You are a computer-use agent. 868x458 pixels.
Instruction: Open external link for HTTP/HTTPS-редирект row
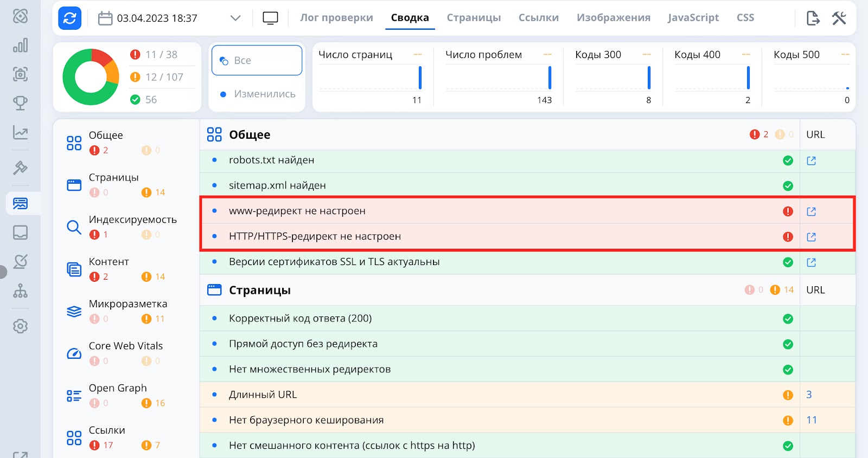coord(811,237)
